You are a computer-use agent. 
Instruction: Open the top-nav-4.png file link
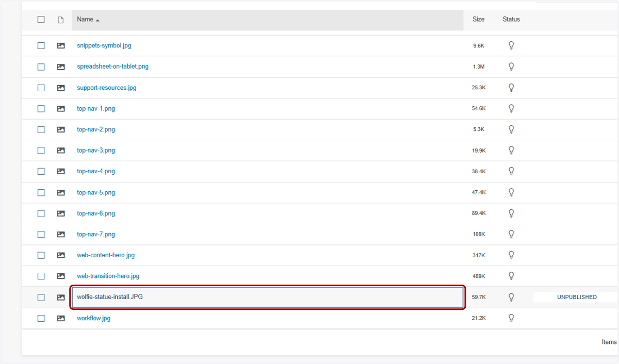click(x=96, y=171)
